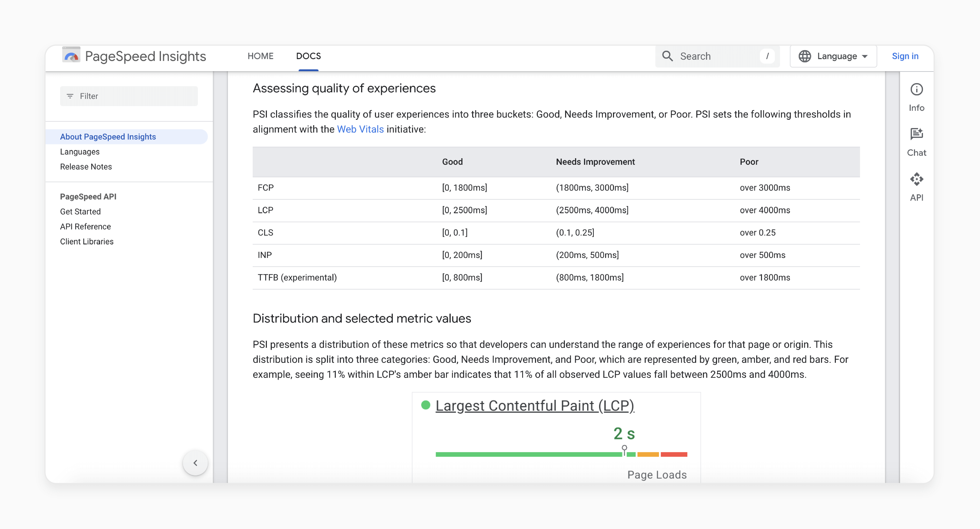The width and height of the screenshot is (980, 529).
Task: Click the INP row label
Action: pos(264,255)
